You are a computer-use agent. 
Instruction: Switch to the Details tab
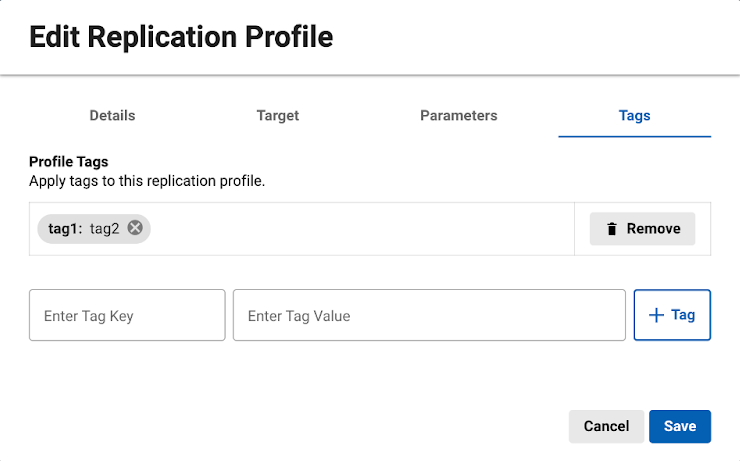(112, 115)
